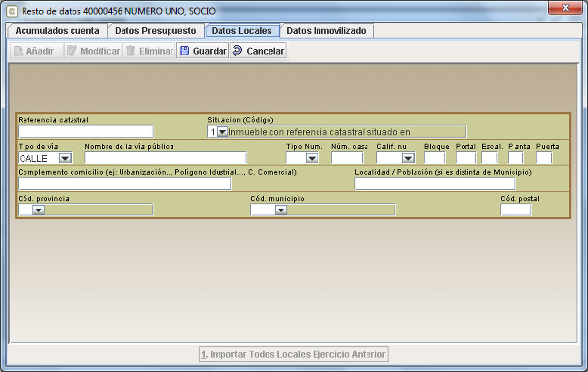Click the Eliminar trash button
Image resolution: width=588 pixels, height=372 pixels.
[149, 51]
